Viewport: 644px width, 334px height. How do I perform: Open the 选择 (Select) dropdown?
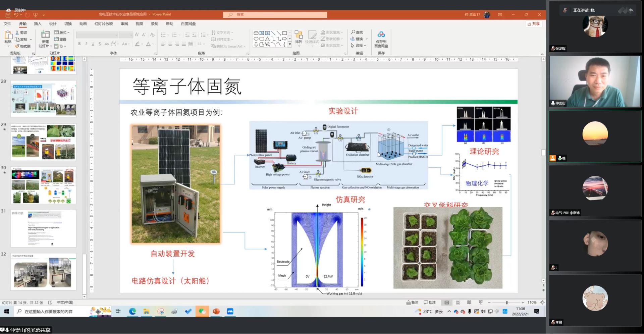pos(358,45)
